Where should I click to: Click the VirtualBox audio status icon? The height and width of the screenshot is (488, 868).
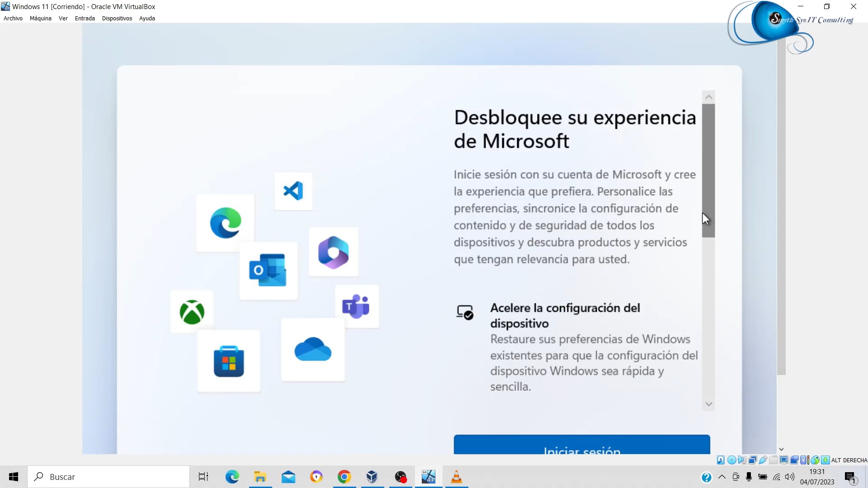[x=742, y=460]
